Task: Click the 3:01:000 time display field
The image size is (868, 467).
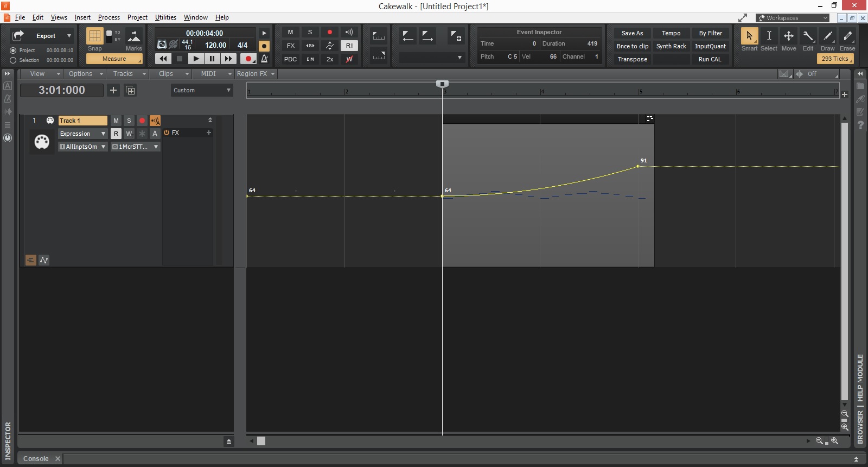Action: (x=62, y=90)
